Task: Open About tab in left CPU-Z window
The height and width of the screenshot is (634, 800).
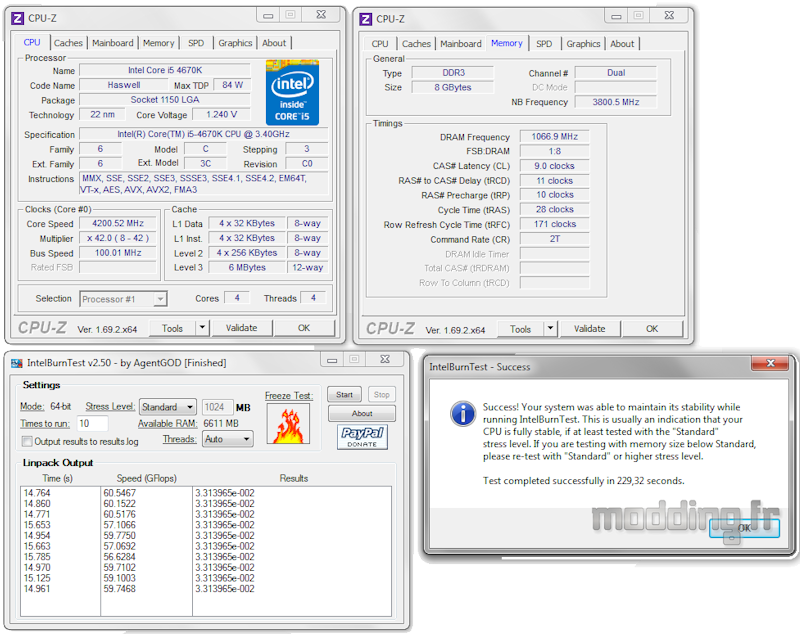Action: coord(274,43)
